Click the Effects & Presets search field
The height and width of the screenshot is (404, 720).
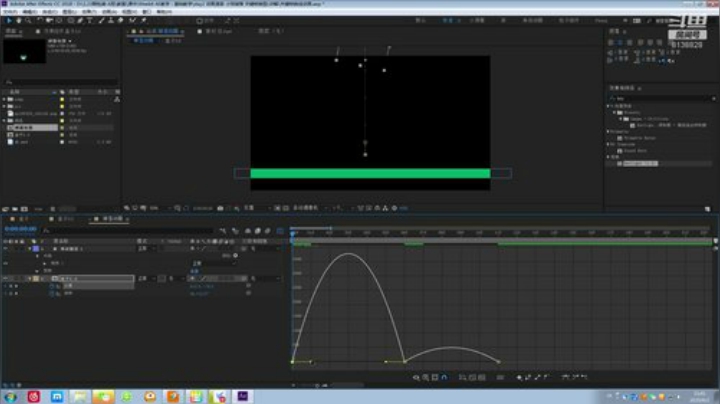tap(661, 98)
